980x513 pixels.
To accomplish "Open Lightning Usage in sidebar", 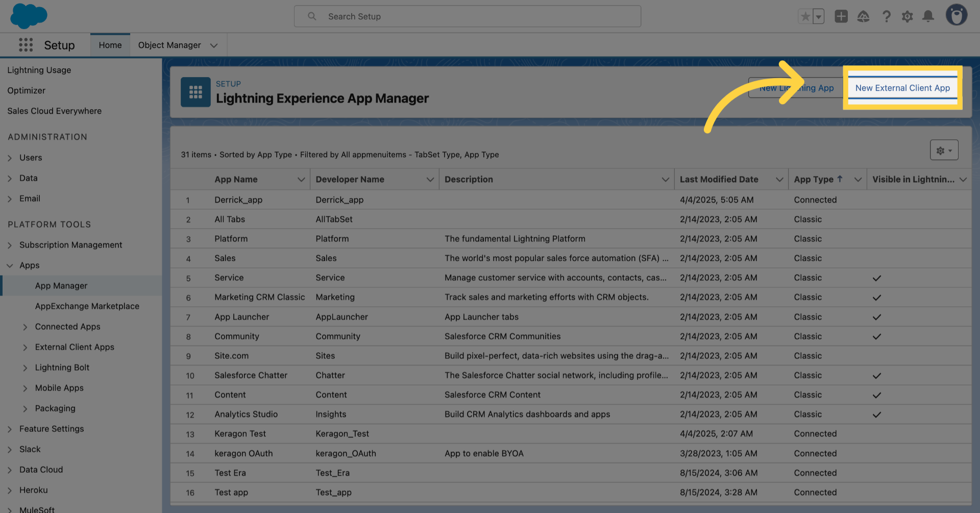I will pos(39,70).
